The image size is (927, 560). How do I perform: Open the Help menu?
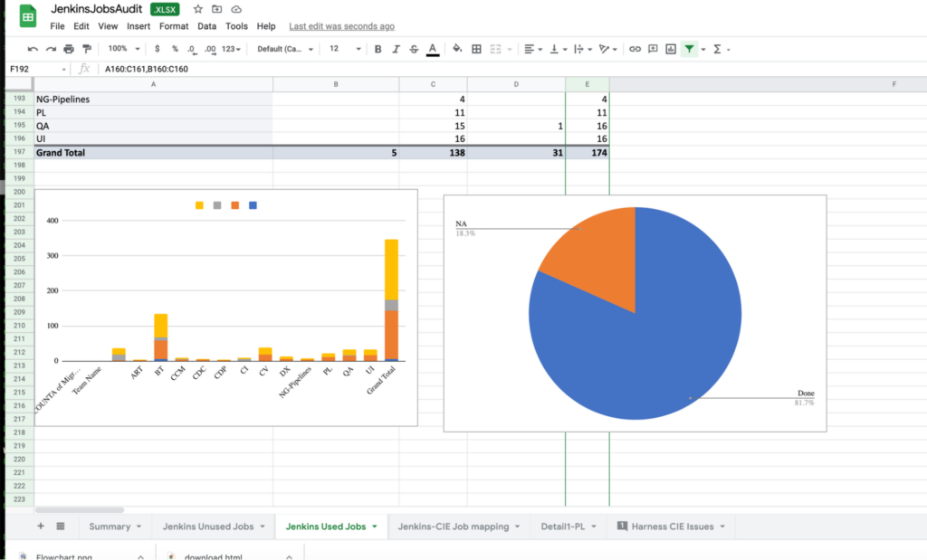click(266, 26)
